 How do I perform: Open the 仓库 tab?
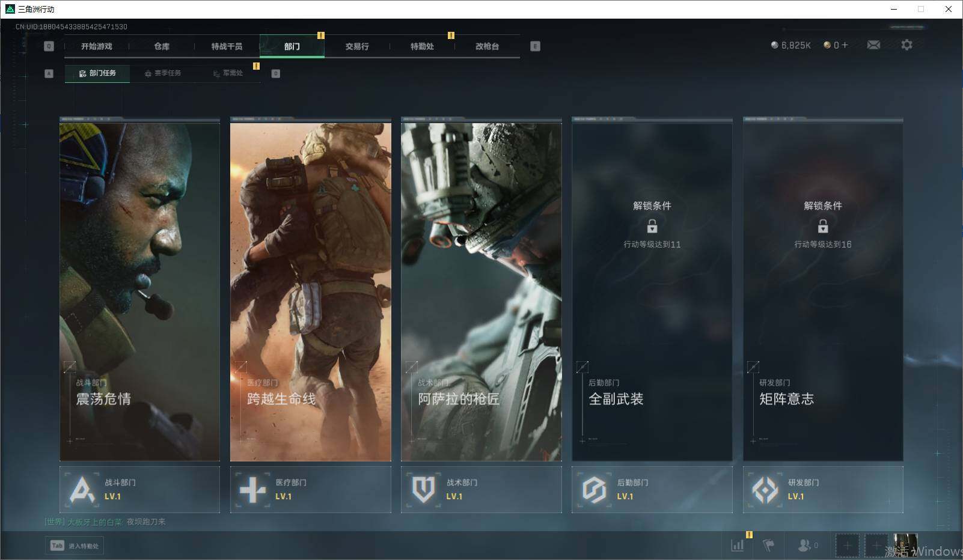click(x=162, y=46)
